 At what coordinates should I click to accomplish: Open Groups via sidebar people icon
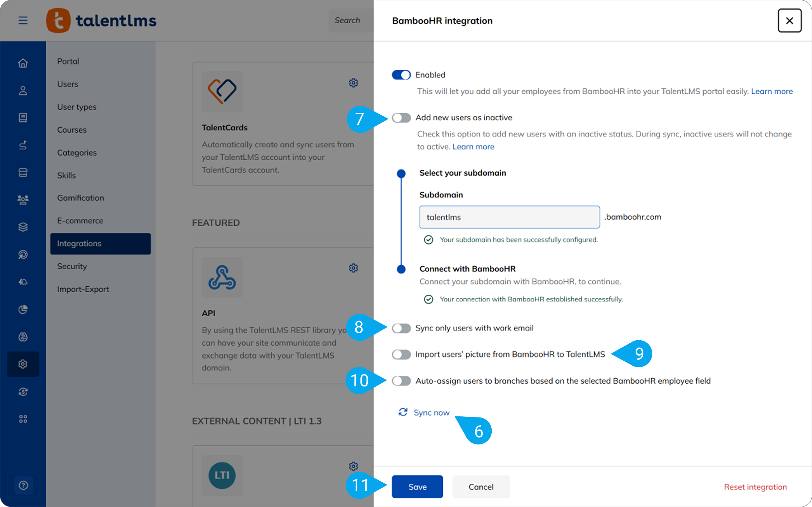click(x=23, y=200)
